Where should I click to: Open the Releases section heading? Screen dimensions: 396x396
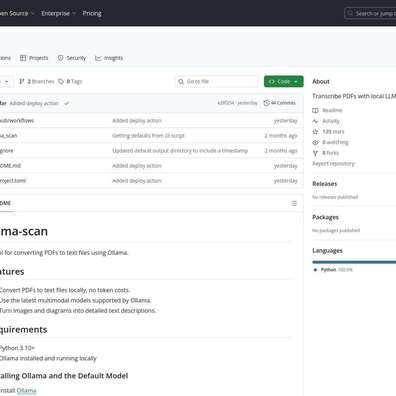[x=324, y=184]
